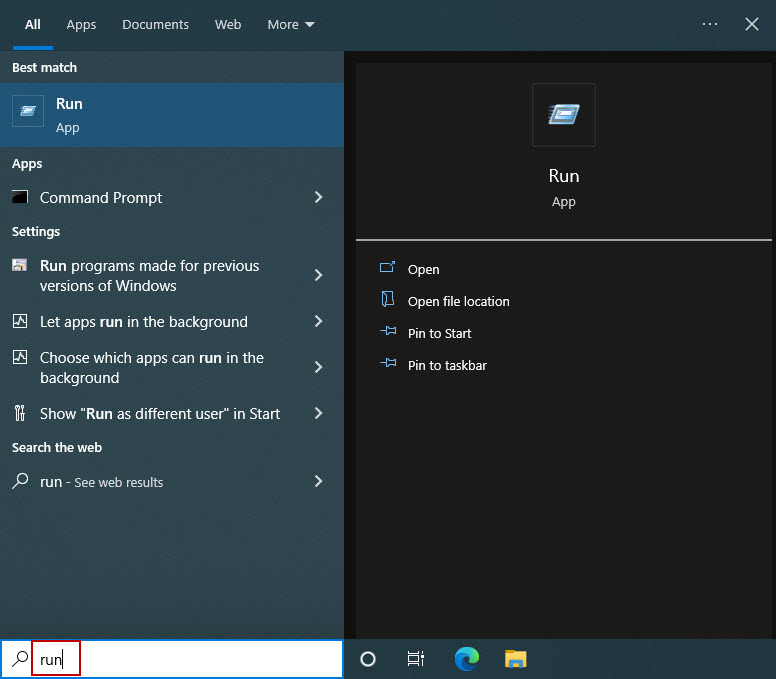This screenshot has height=679, width=776.
Task: Open the More filter dropdown
Action: tap(291, 25)
